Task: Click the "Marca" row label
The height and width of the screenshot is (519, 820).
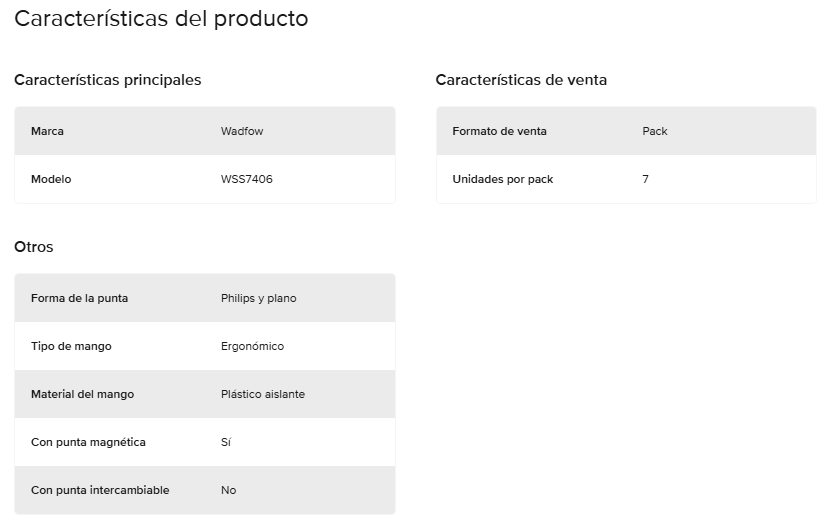Action: coord(47,131)
